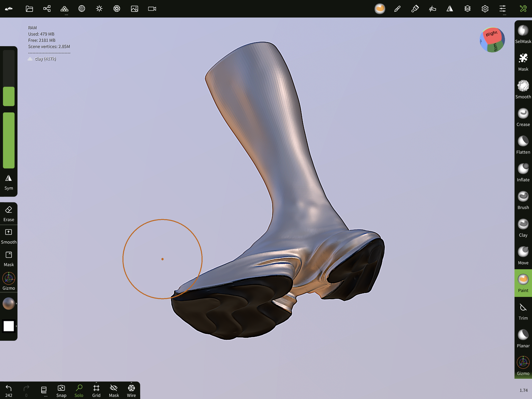Expand white color swatch options arrow
This screenshot has height=399, width=532.
pos(16,326)
